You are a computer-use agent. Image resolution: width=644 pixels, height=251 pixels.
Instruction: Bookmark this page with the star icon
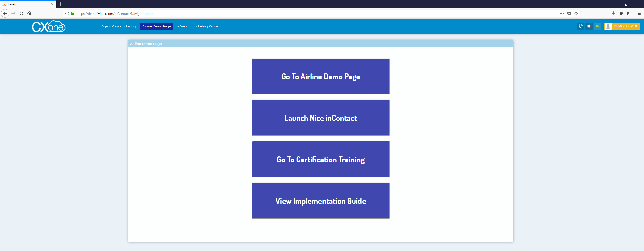(x=576, y=14)
